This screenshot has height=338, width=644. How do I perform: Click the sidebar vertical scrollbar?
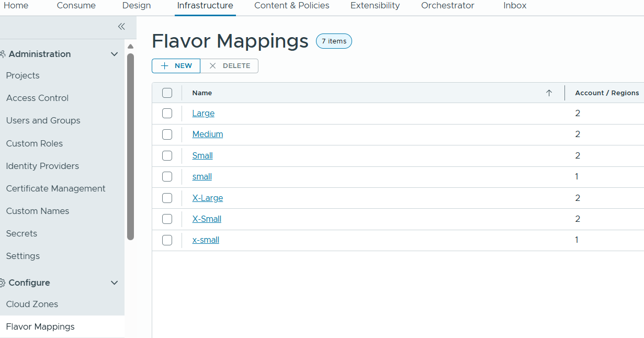tap(130, 147)
